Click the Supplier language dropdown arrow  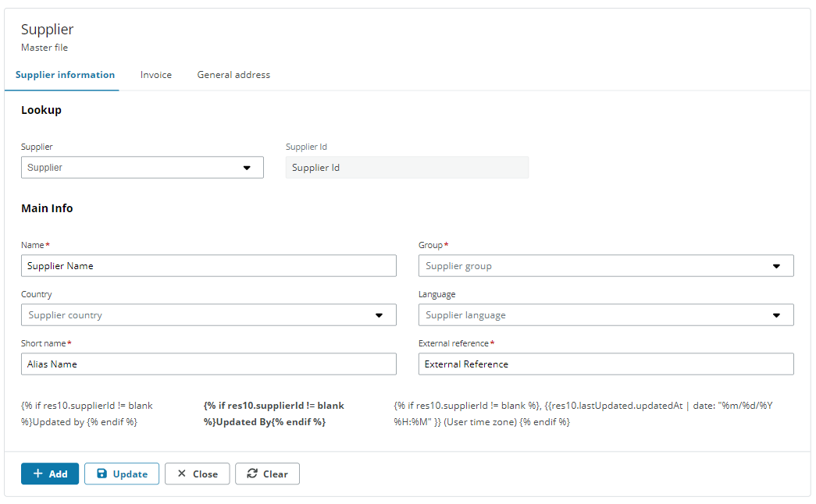pyautogui.click(x=777, y=314)
